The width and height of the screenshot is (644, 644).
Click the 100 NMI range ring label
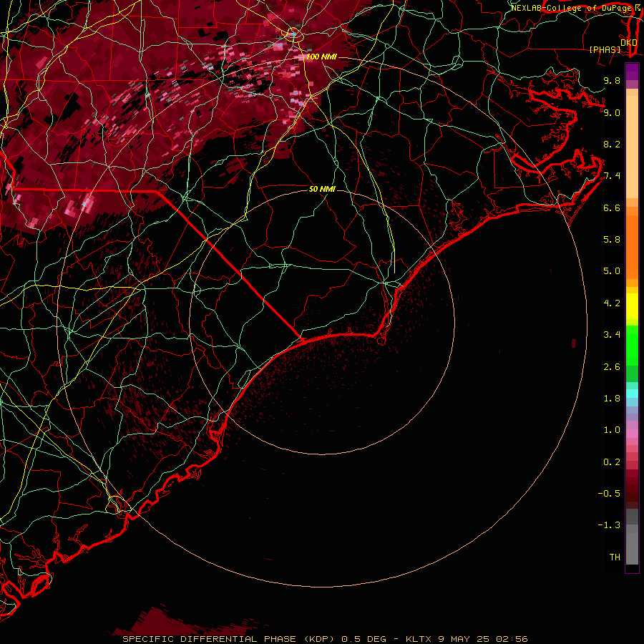(321, 57)
